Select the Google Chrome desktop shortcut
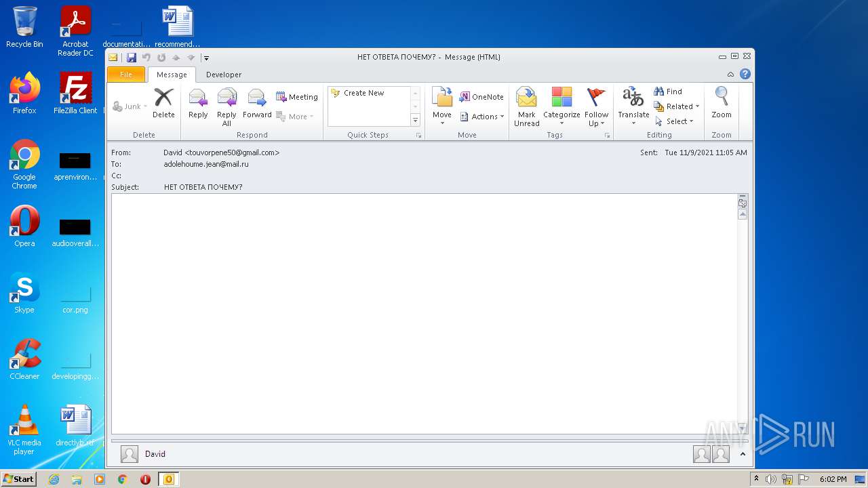Viewport: 868px width, 488px height. (24, 165)
